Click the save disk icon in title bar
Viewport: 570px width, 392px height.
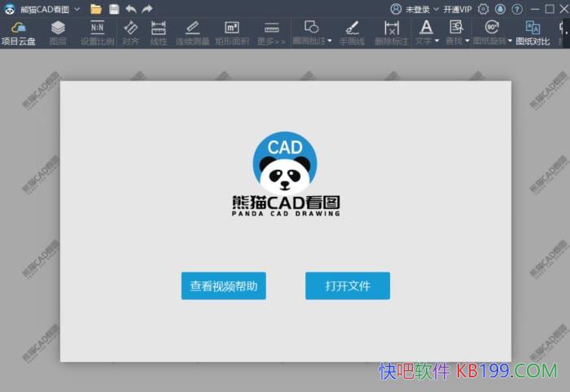click(114, 9)
